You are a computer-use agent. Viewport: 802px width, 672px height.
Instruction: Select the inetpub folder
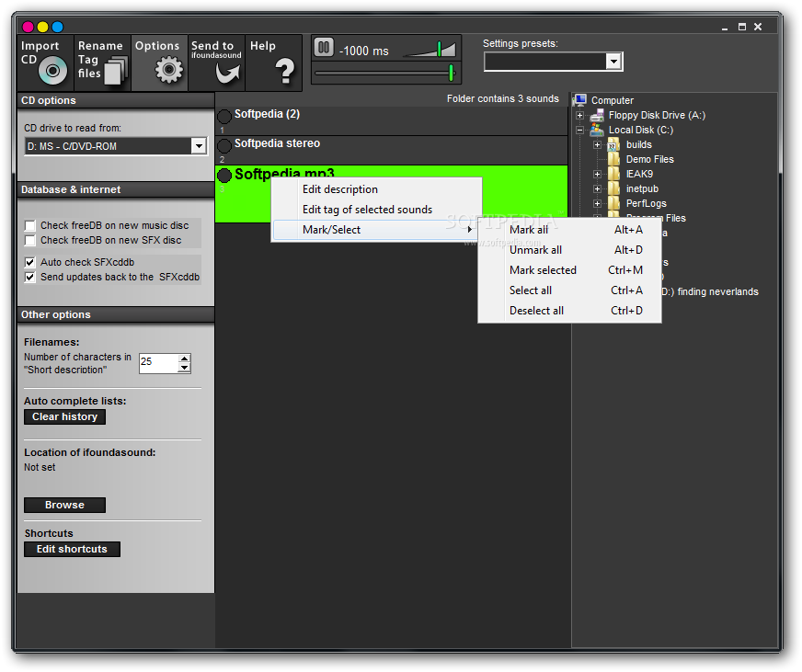(642, 188)
